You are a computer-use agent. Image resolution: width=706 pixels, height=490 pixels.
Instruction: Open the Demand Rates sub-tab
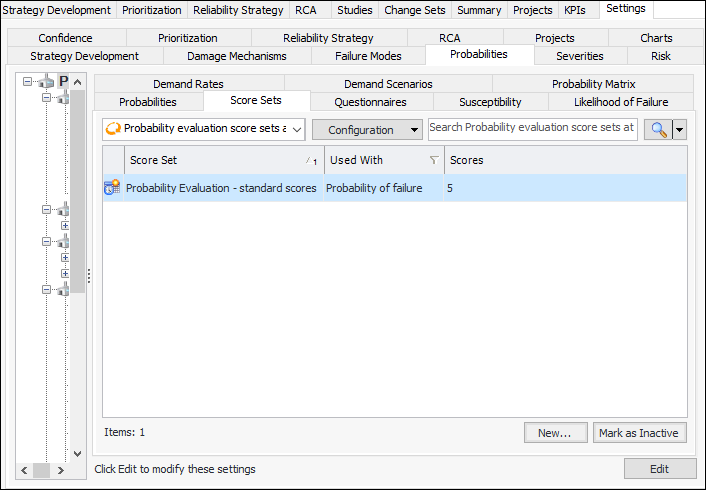[x=188, y=84]
